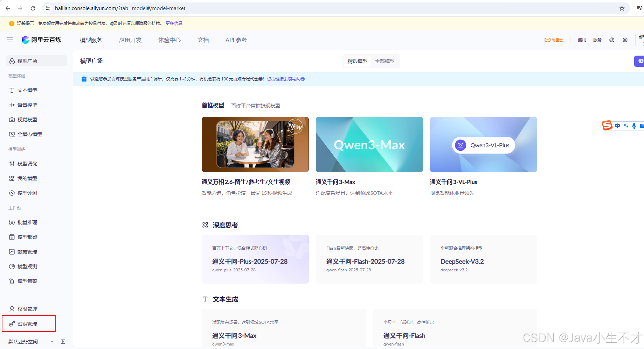
Task: Click the 深度思考 section icon
Action: (x=205, y=225)
